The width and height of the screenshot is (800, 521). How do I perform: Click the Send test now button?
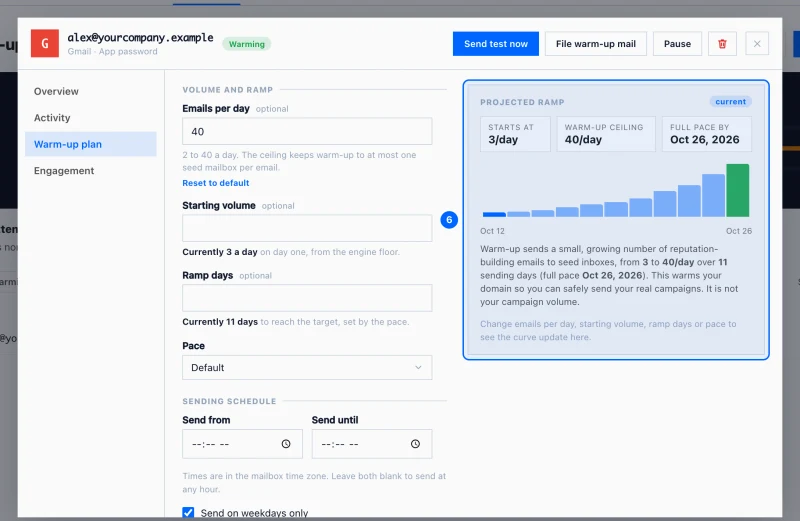[x=495, y=44]
